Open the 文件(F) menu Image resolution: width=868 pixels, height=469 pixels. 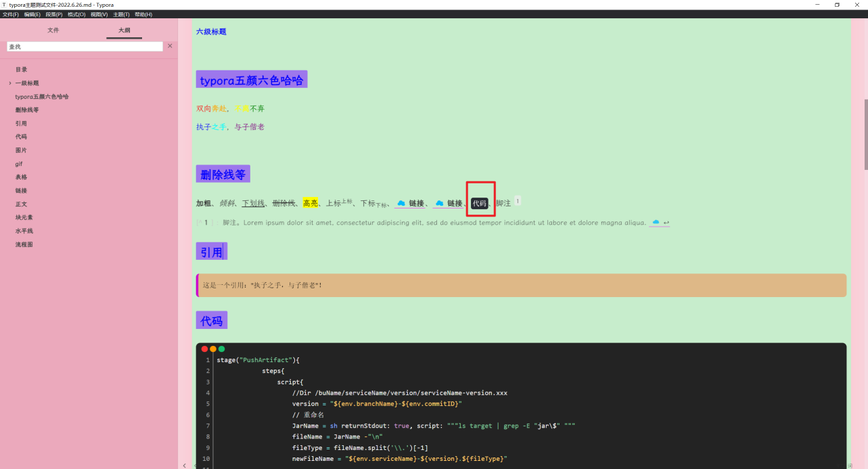(x=11, y=14)
